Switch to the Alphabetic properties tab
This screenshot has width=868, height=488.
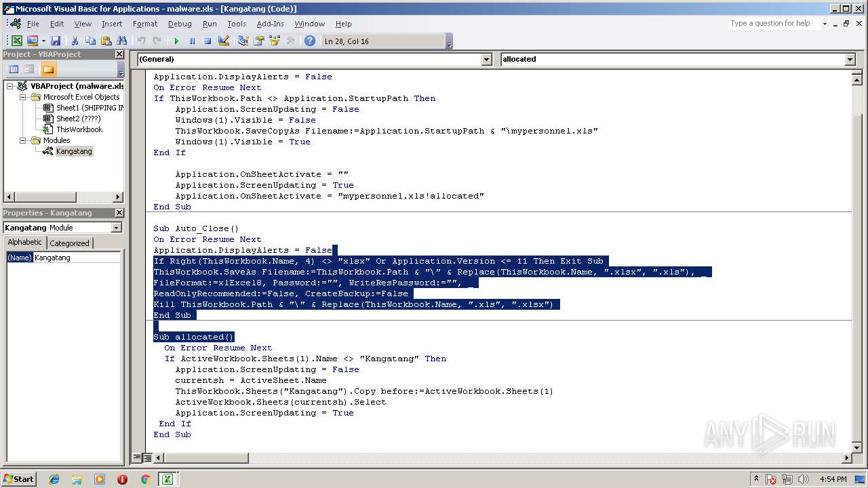[25, 243]
